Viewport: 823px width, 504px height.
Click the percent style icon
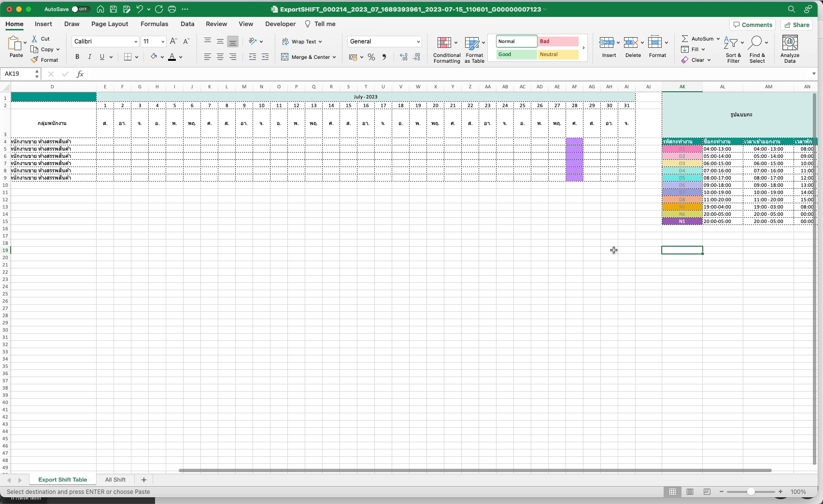coord(371,57)
